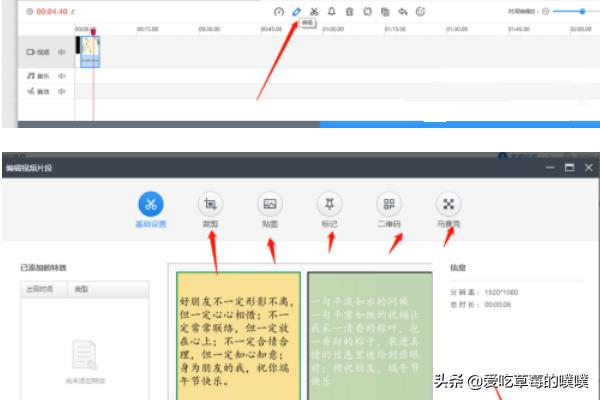Mute the video track speaker icon

[62, 52]
